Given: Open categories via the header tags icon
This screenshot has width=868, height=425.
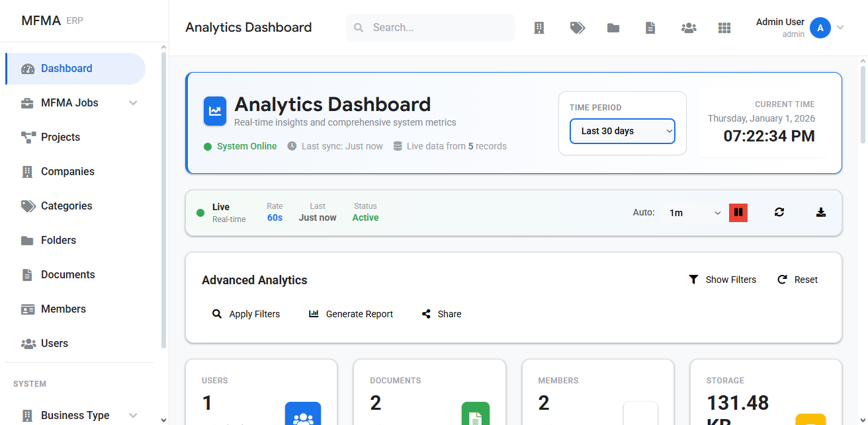Looking at the screenshot, I should (x=577, y=28).
